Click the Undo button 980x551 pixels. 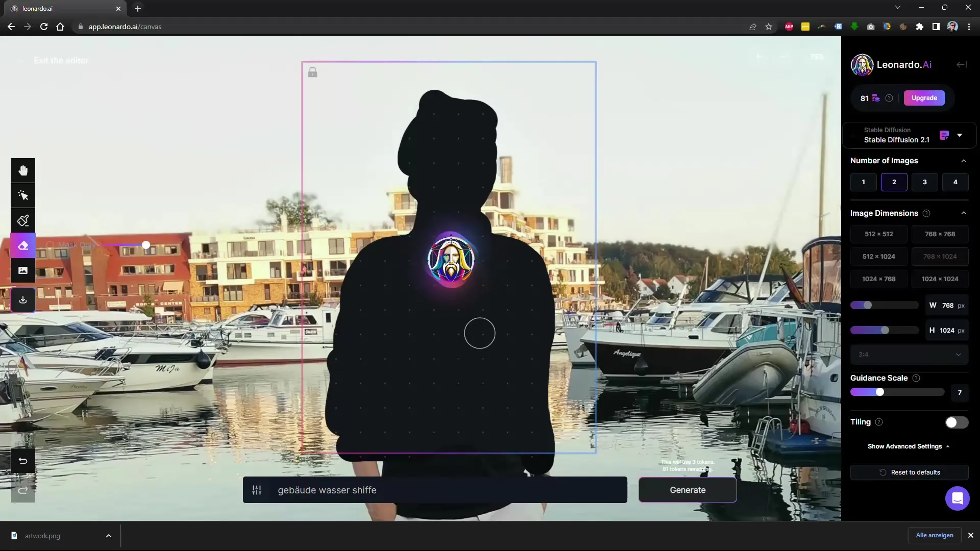(x=23, y=460)
